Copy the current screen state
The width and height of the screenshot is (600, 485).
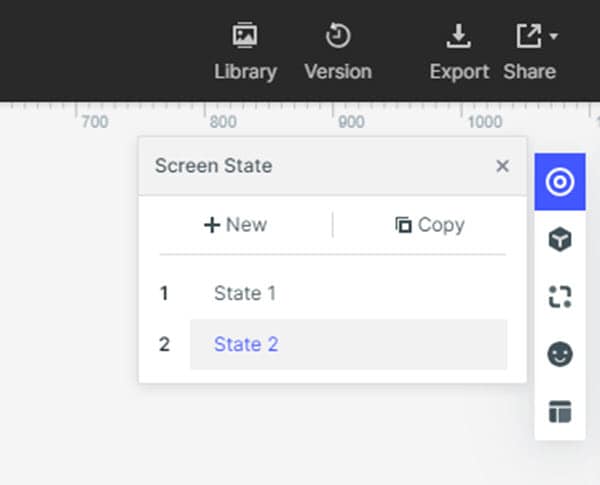(430, 225)
